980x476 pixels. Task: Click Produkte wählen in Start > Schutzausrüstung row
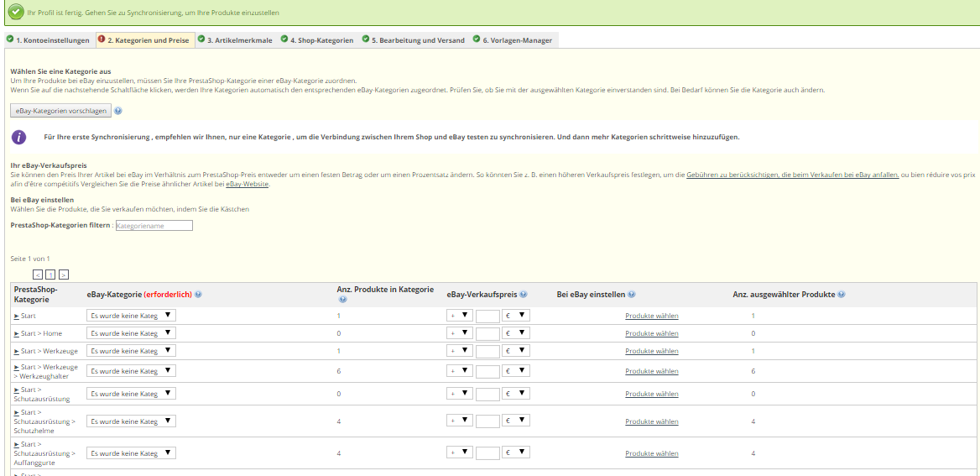pyautogui.click(x=652, y=394)
